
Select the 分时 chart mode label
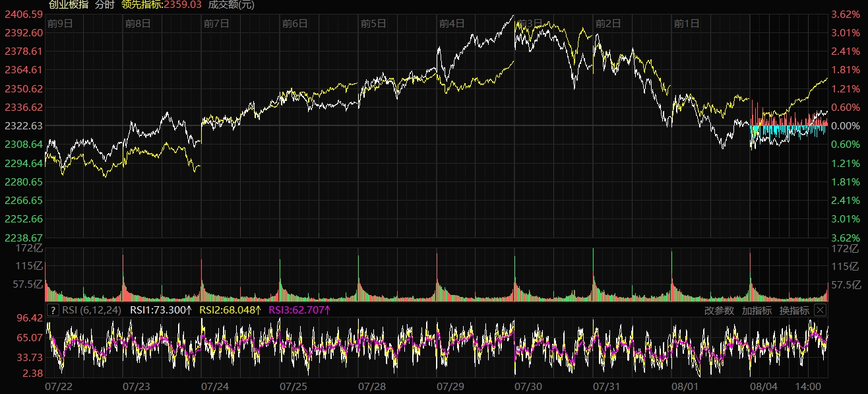[x=104, y=5]
